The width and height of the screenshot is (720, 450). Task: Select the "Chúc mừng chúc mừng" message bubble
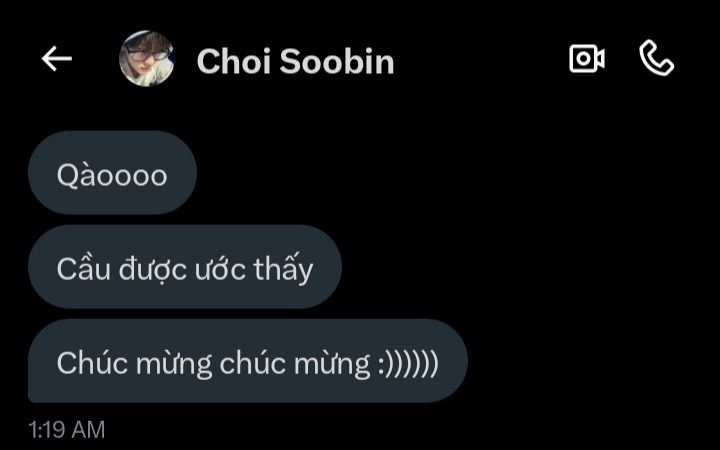point(248,361)
